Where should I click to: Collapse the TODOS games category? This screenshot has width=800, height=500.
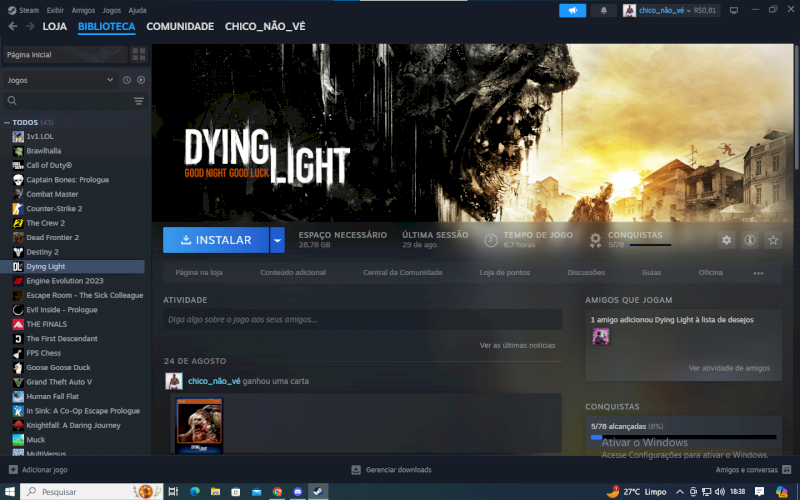(x=7, y=123)
